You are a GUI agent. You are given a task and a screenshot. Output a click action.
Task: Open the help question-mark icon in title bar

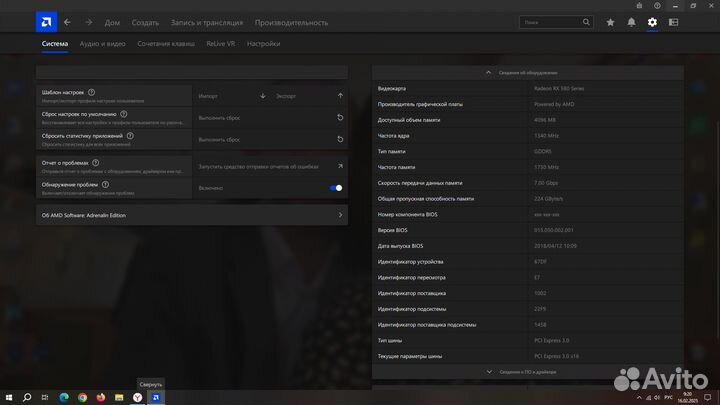point(657,6)
